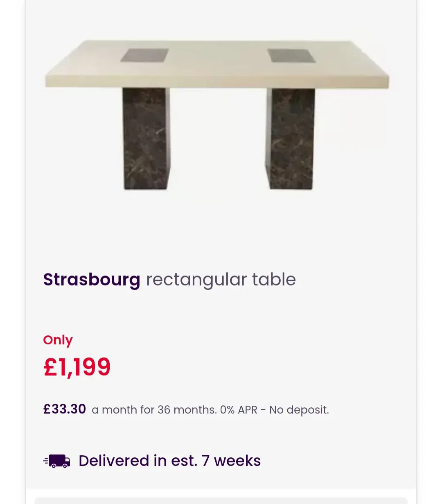442x504 pixels.
Task: Tap the '7 weeks' delivery estimate
Action: tap(231, 461)
